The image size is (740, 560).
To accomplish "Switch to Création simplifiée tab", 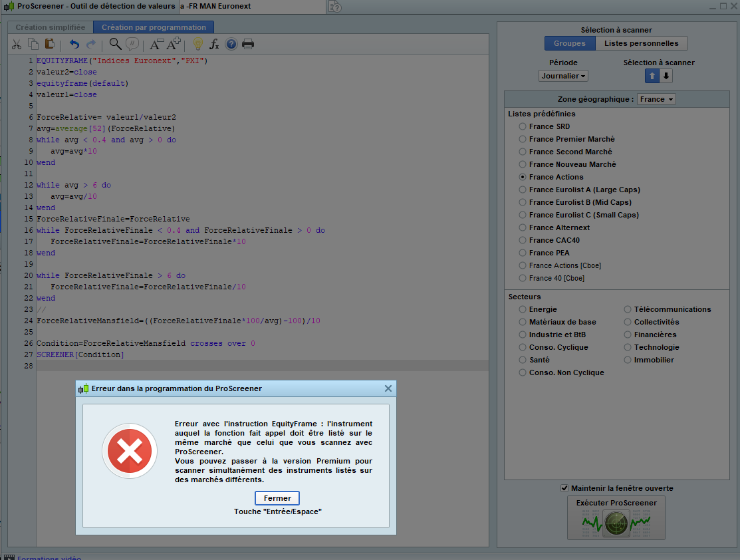I will pos(51,27).
